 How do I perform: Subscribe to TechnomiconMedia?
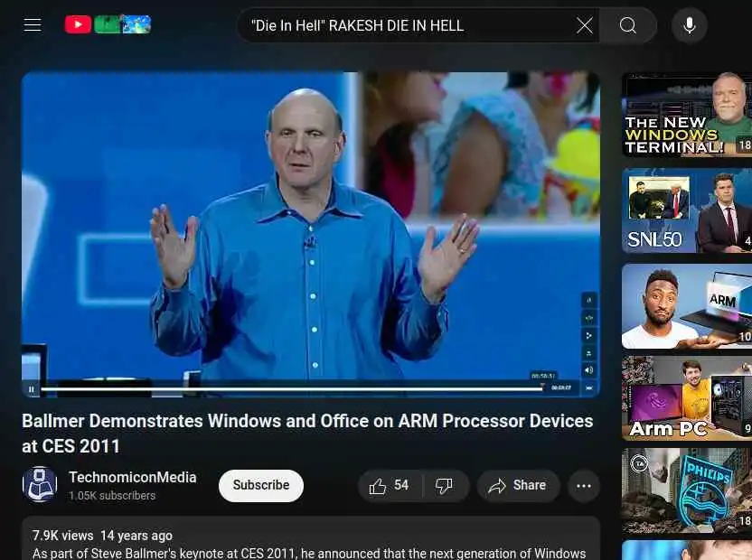click(261, 485)
